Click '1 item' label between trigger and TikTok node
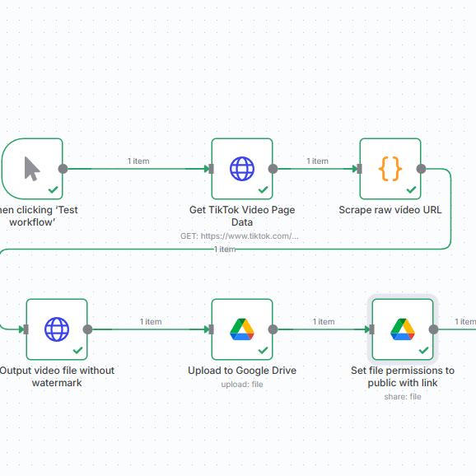This screenshot has width=476, height=476. 138,161
